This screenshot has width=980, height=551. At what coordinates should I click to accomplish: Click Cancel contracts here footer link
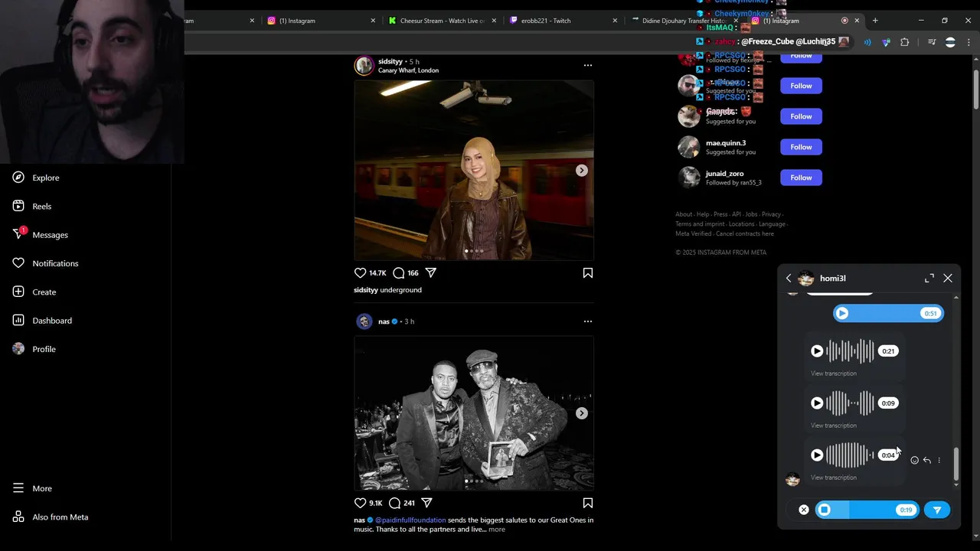[x=745, y=234]
